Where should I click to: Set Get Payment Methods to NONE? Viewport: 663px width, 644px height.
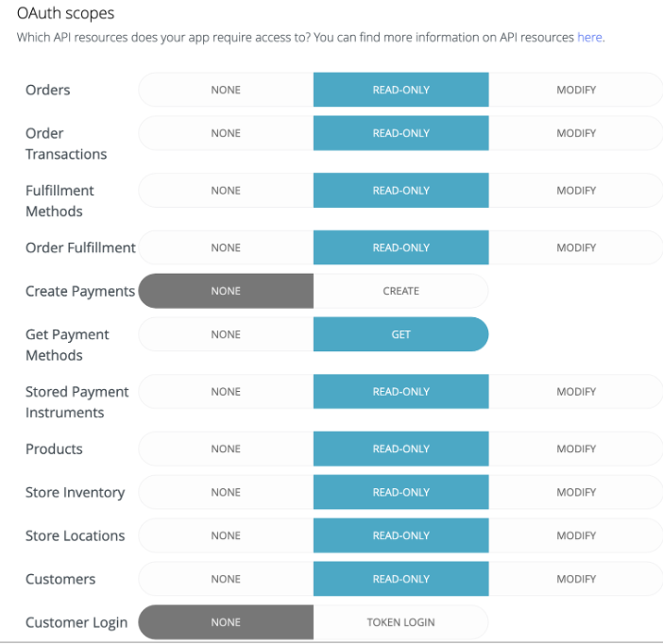[x=226, y=334]
